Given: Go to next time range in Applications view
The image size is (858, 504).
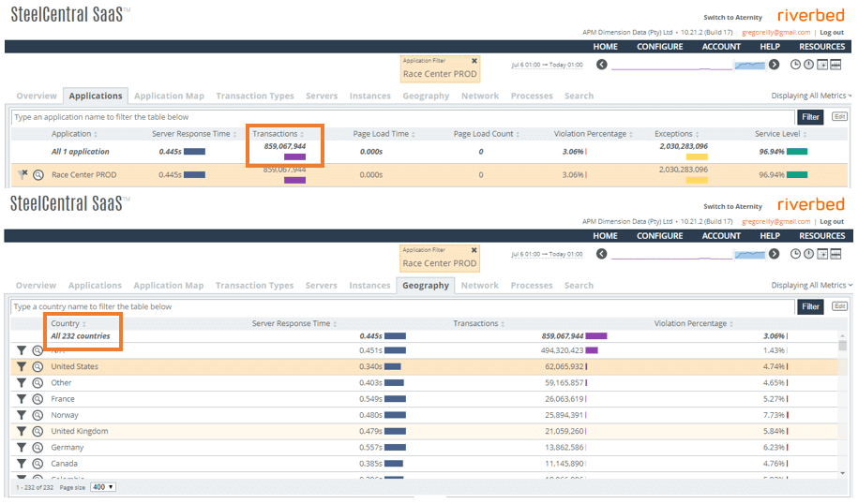Looking at the screenshot, I should coord(774,65).
